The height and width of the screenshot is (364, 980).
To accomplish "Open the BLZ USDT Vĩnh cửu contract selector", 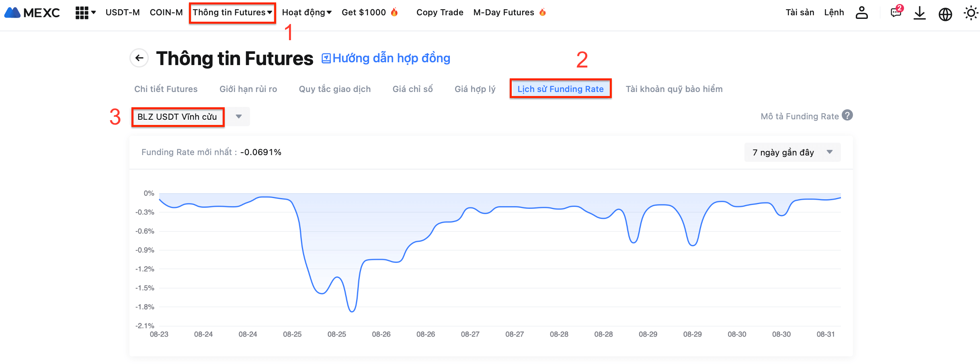I will tap(191, 117).
